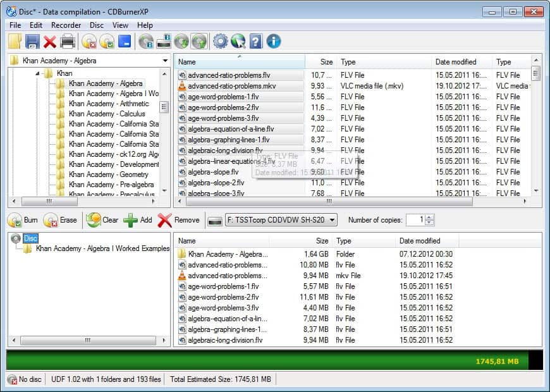
Task: Save compilation using floppy disk icon
Action: click(x=32, y=41)
